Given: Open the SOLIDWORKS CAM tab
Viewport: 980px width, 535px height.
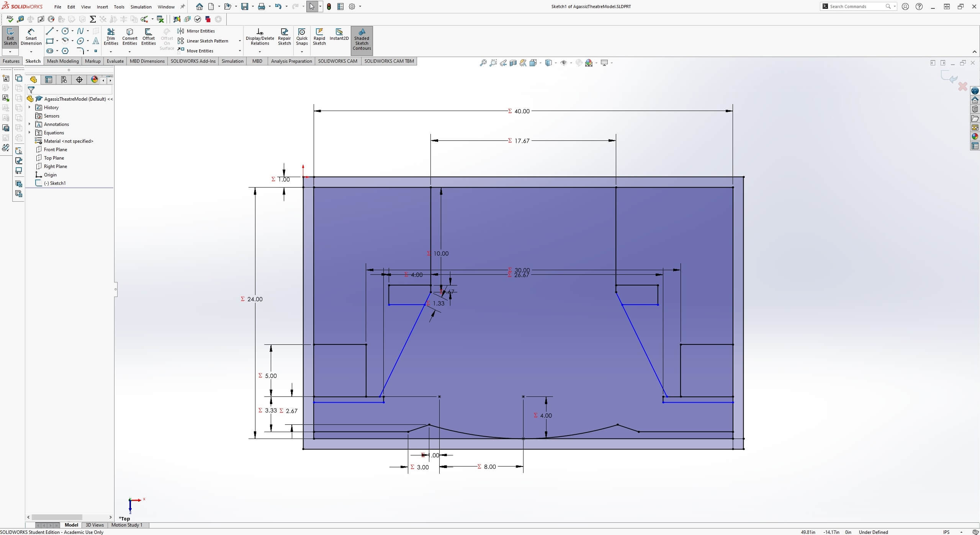Looking at the screenshot, I should [337, 61].
